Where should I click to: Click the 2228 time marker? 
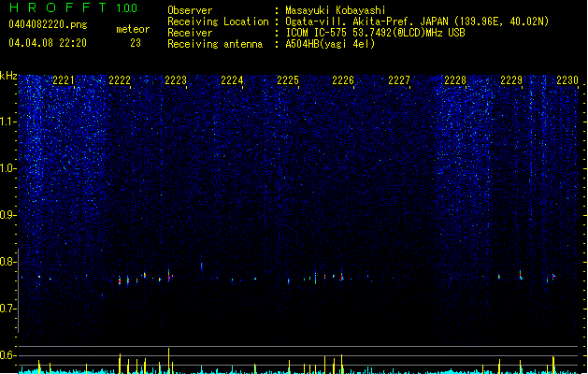point(455,80)
